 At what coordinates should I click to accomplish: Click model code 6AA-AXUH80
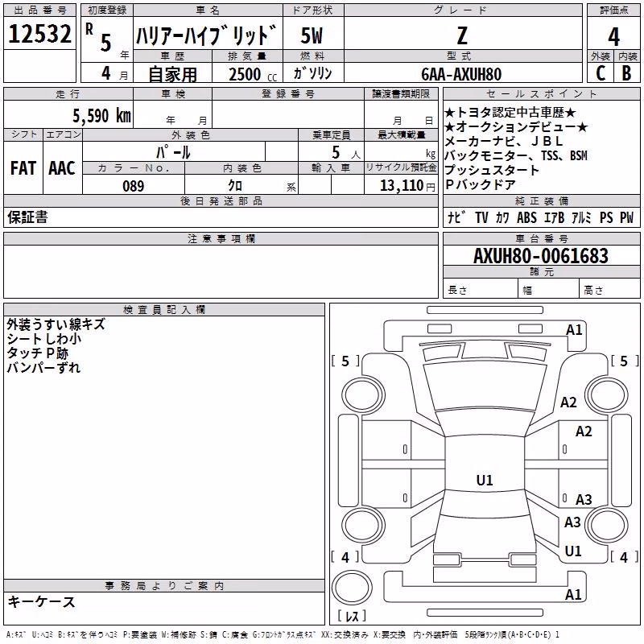(461, 74)
